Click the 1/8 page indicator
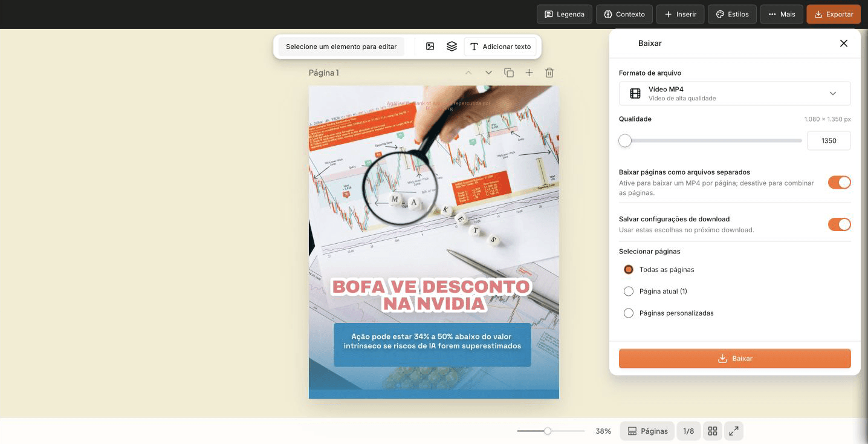The image size is (868, 444). tap(688, 431)
